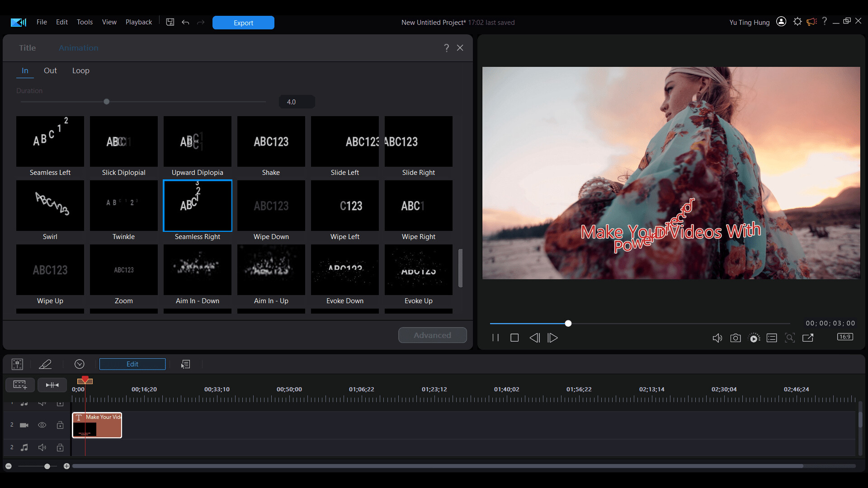The image size is (868, 488).
Task: Hide video track 2 using the eye toggle
Action: click(x=42, y=425)
